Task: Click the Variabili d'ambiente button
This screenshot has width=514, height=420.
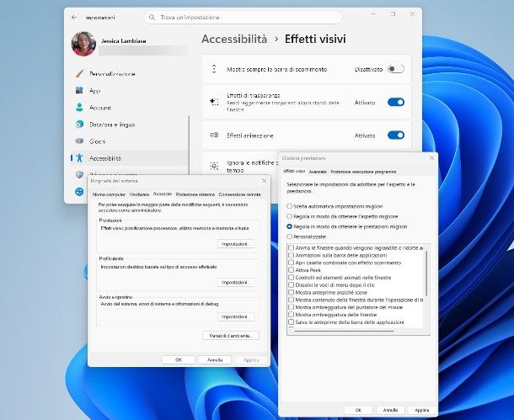Action: pos(231,336)
